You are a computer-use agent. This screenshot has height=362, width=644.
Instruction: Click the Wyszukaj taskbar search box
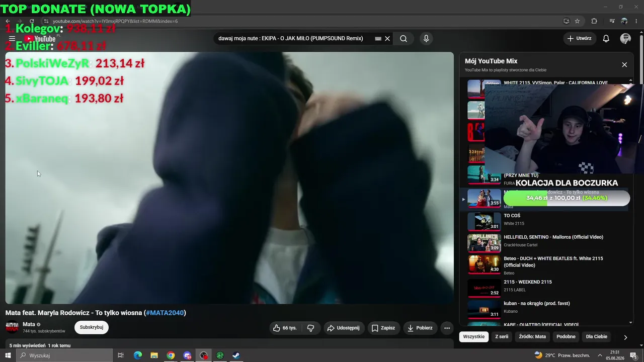(x=64, y=355)
